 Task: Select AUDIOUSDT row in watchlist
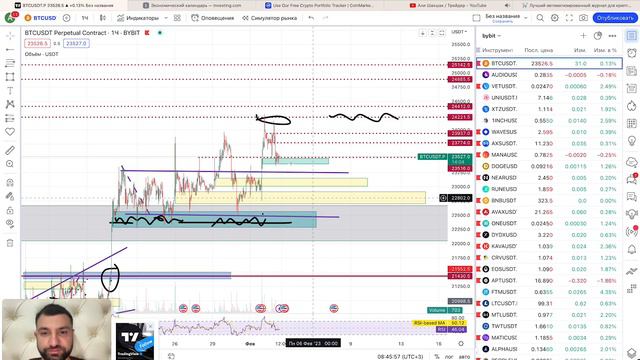tap(549, 75)
